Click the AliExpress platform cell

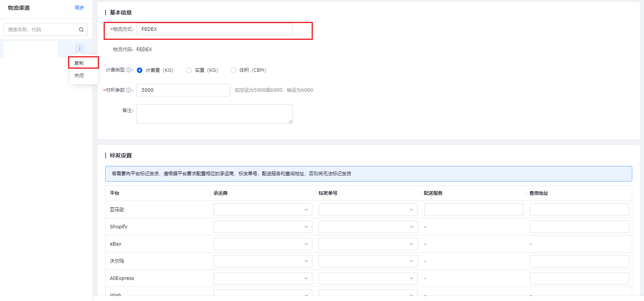pyautogui.click(x=122, y=278)
